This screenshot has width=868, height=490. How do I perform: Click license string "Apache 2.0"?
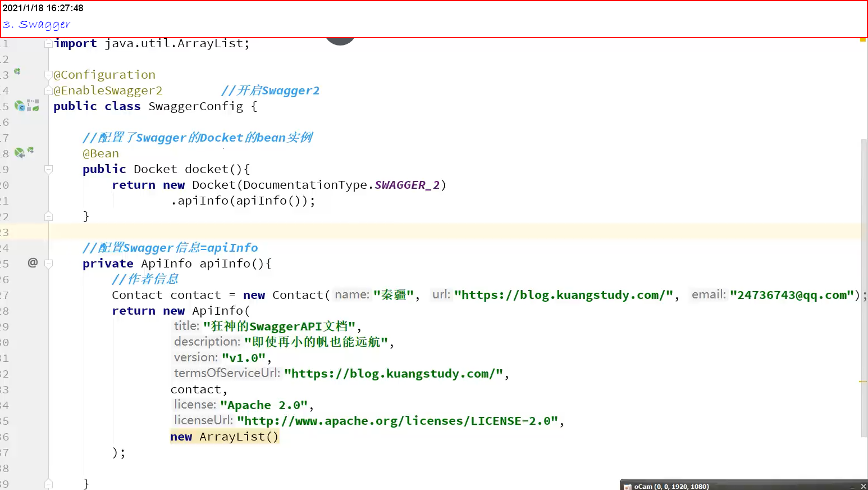[264, 405]
